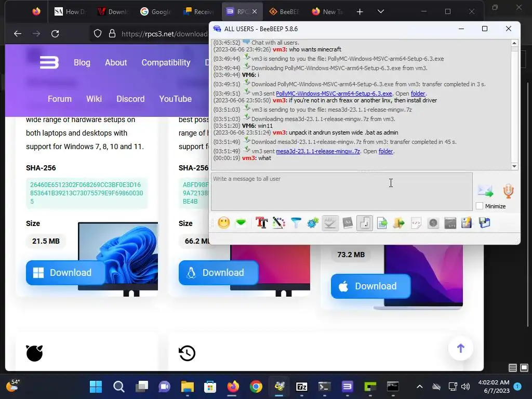
Task: Click the green arrow envelope icon in BeeBEEP toolbar
Action: click(241, 223)
